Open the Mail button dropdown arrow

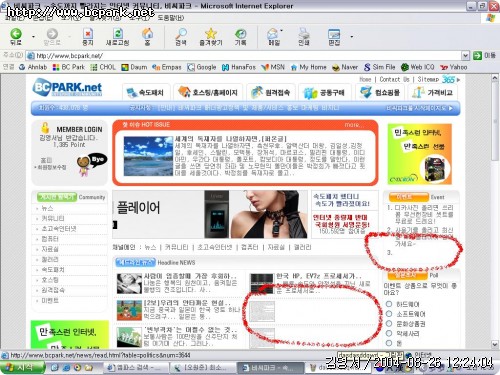click(282, 31)
